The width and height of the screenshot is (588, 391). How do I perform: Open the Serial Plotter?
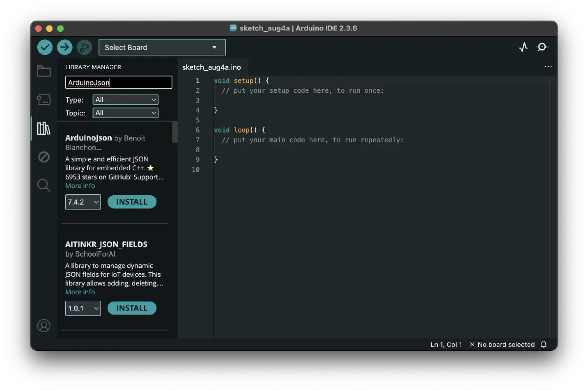pos(523,47)
